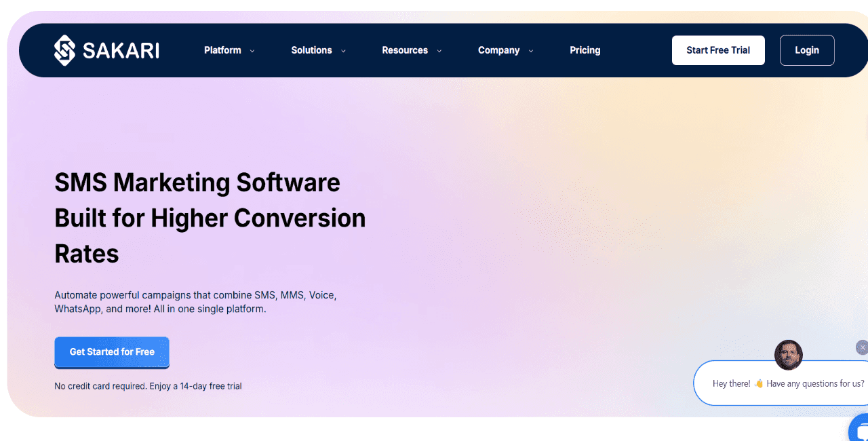The width and height of the screenshot is (868, 441).
Task: Dismiss the chat greeting with the X icon
Action: click(861, 347)
